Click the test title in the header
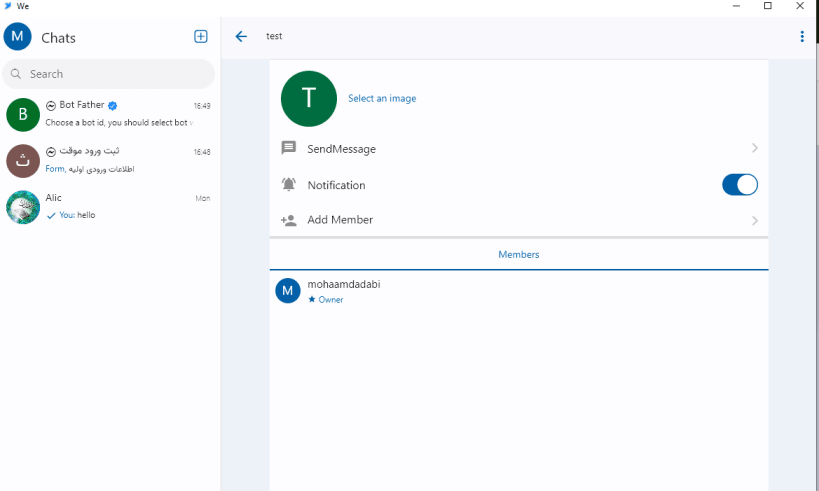This screenshot has width=819, height=491. (x=274, y=36)
